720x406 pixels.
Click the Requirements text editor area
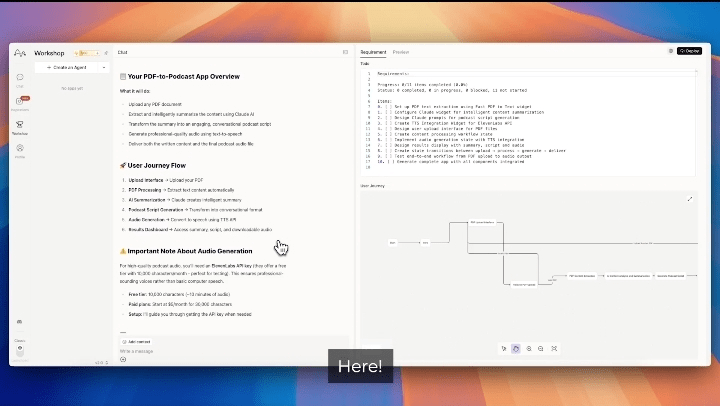pos(530,125)
